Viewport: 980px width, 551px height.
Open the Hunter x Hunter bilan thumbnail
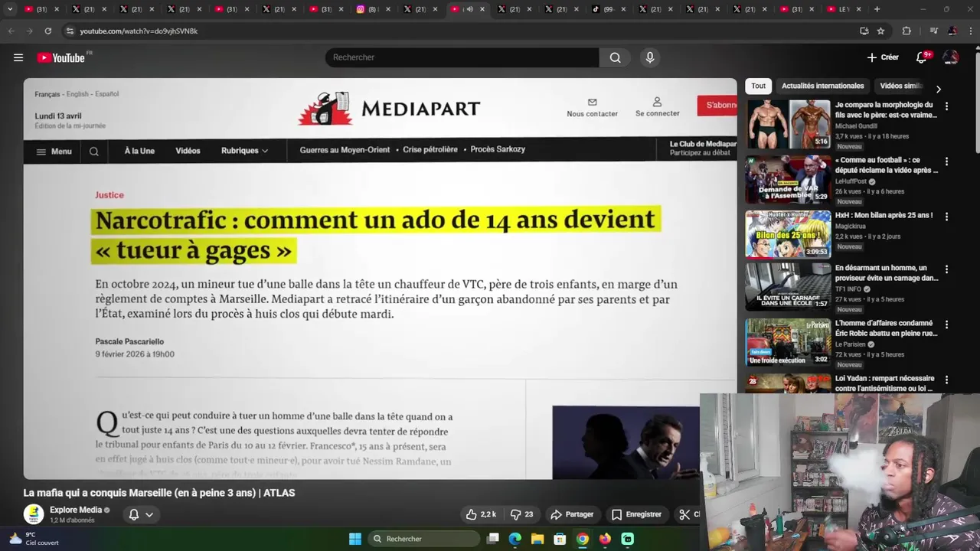pos(789,234)
